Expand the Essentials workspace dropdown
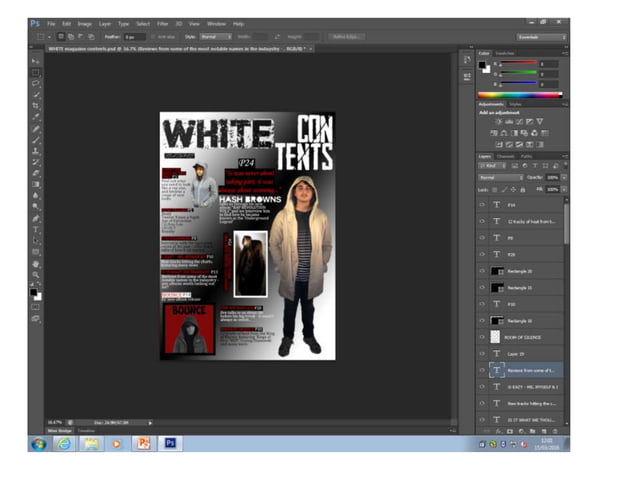 pos(541,36)
